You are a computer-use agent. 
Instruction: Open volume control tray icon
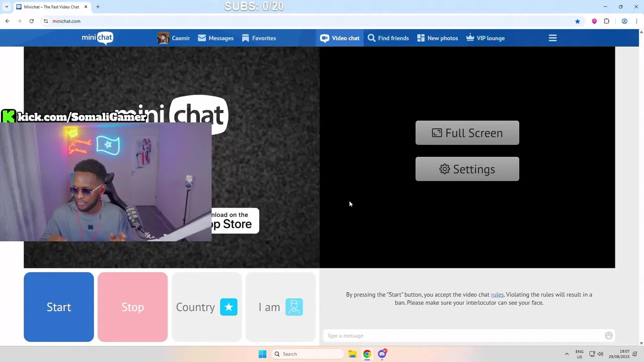(600, 354)
